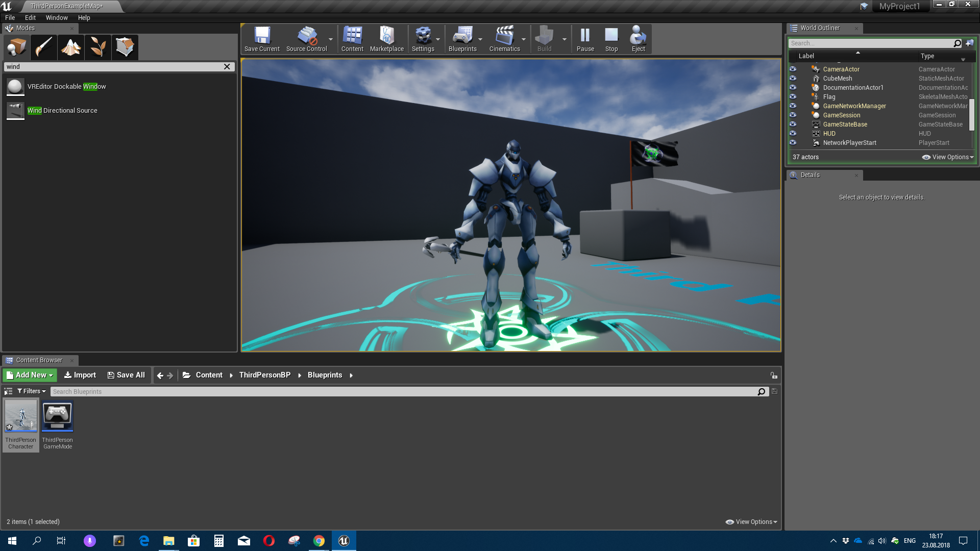Toggle visibility of Flag actor
Screen dimensions: 980x551
793,96
